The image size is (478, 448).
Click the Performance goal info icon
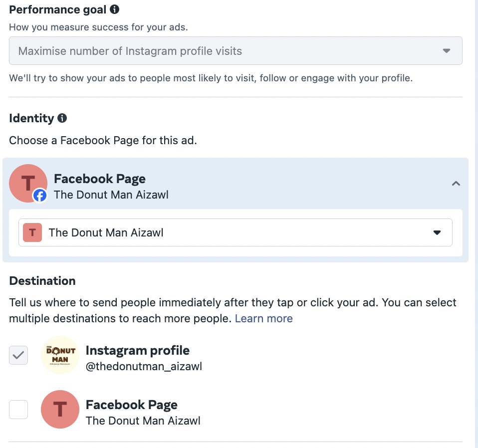(x=115, y=9)
